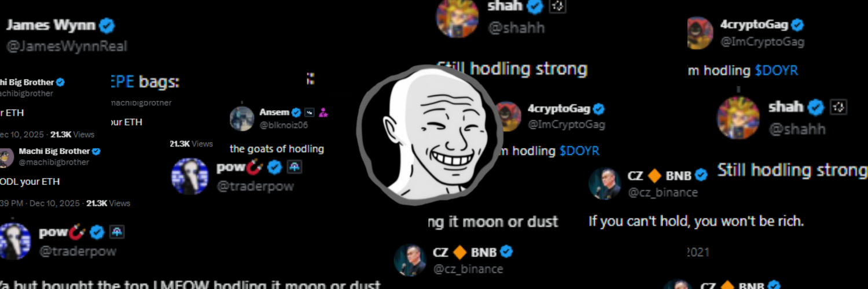The height and width of the screenshot is (289, 868).
Task: Click the orange diamond icon in 'CZ BNB' above 'If you can't hold'
Action: click(654, 176)
